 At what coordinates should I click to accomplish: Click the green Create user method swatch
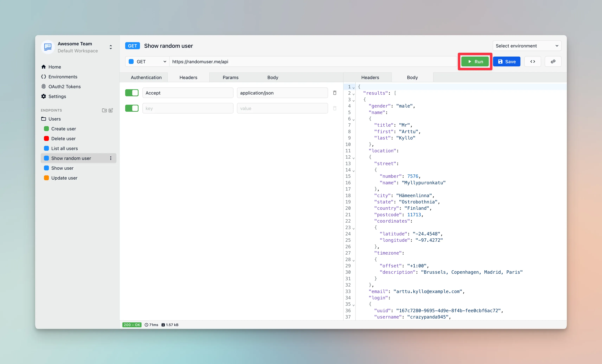tap(46, 129)
